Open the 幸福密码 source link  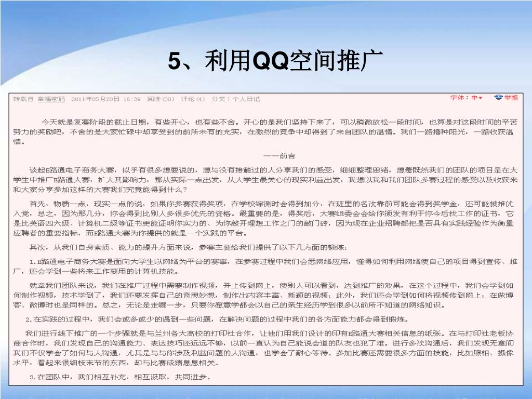(x=51, y=99)
